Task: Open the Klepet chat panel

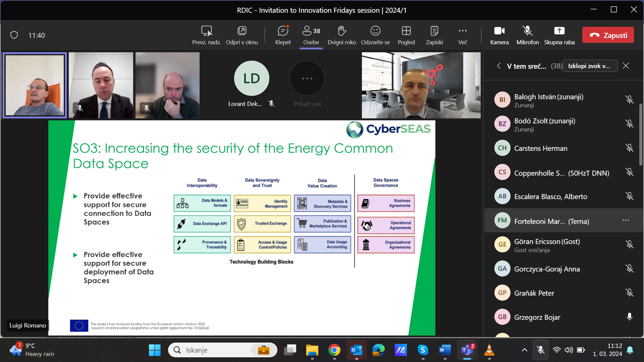Action: click(283, 35)
